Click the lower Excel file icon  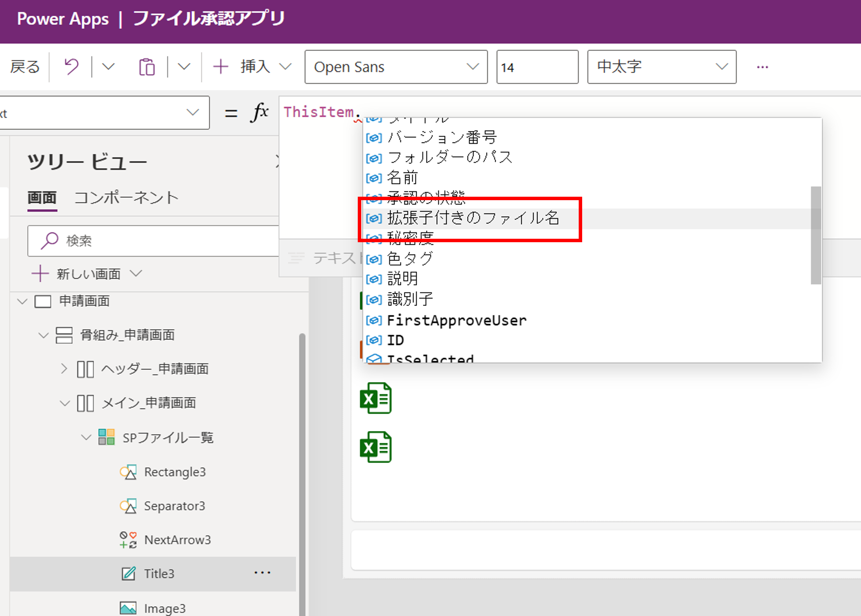375,447
